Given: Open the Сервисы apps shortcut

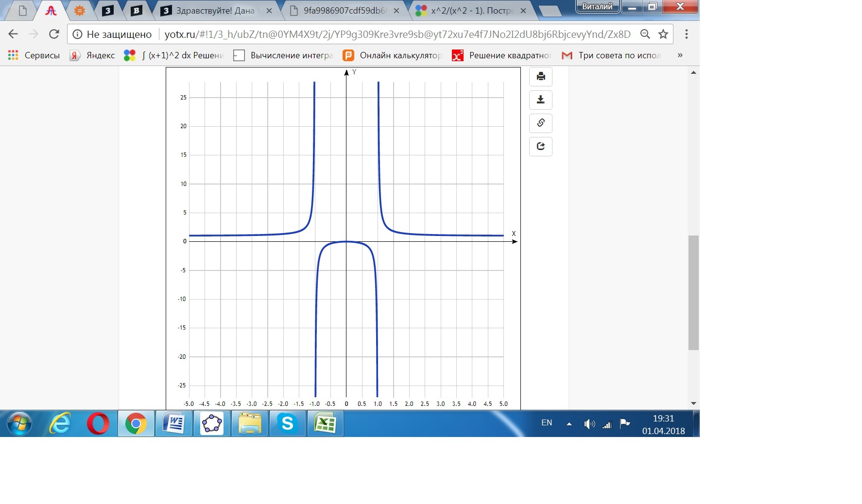Looking at the screenshot, I should [34, 55].
